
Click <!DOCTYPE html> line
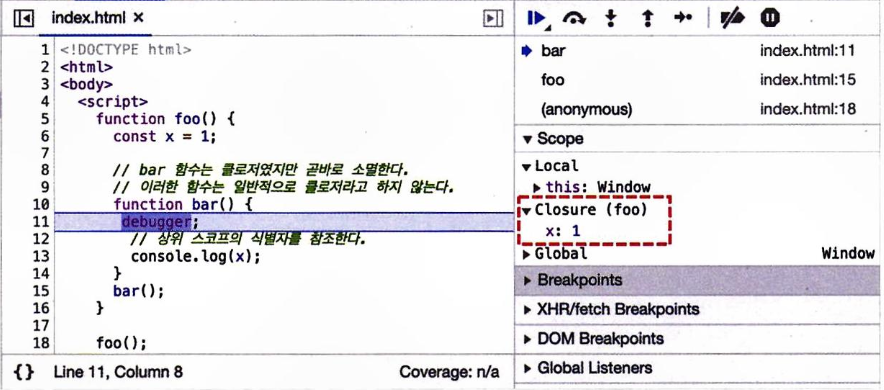[126, 50]
